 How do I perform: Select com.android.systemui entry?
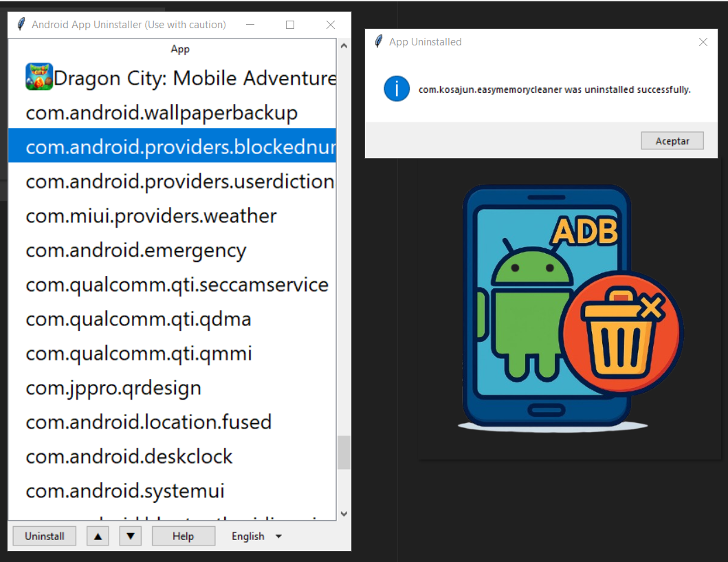click(173, 490)
